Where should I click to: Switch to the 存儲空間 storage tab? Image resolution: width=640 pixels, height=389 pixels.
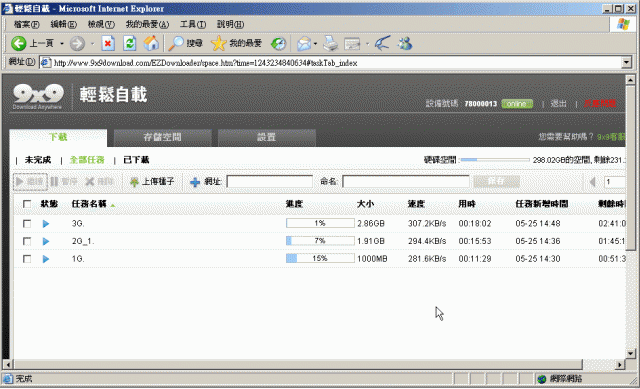[162, 138]
